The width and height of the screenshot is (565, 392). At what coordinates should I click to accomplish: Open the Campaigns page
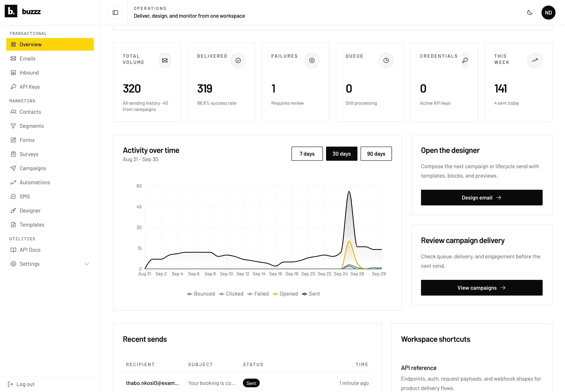(50, 168)
